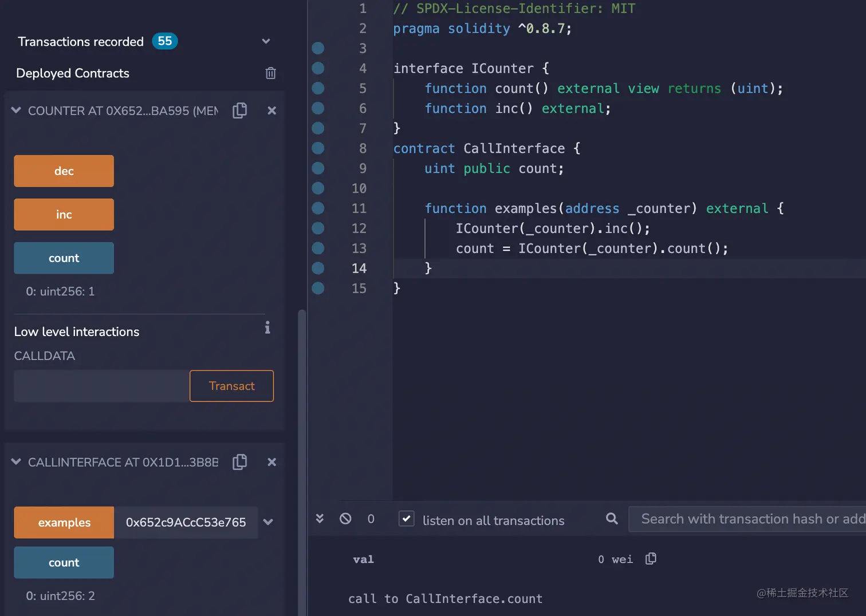Click the 'val' label in terminal
The height and width of the screenshot is (616, 866).
coord(363,559)
